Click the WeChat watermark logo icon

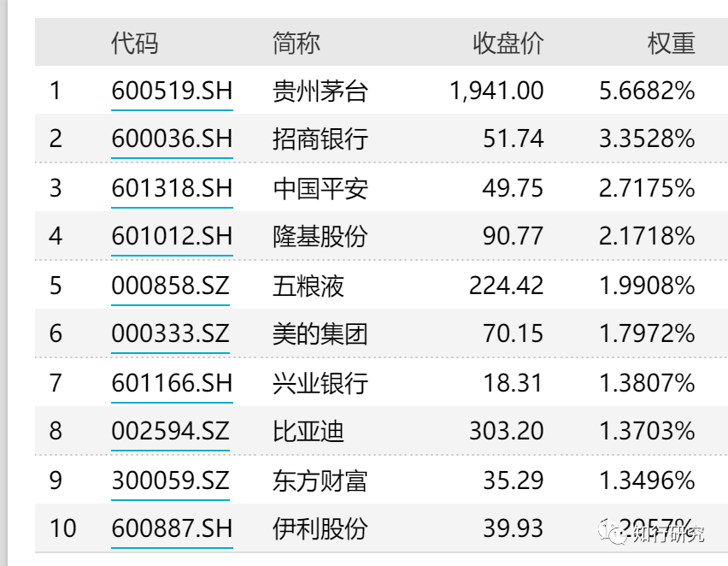coord(612,534)
